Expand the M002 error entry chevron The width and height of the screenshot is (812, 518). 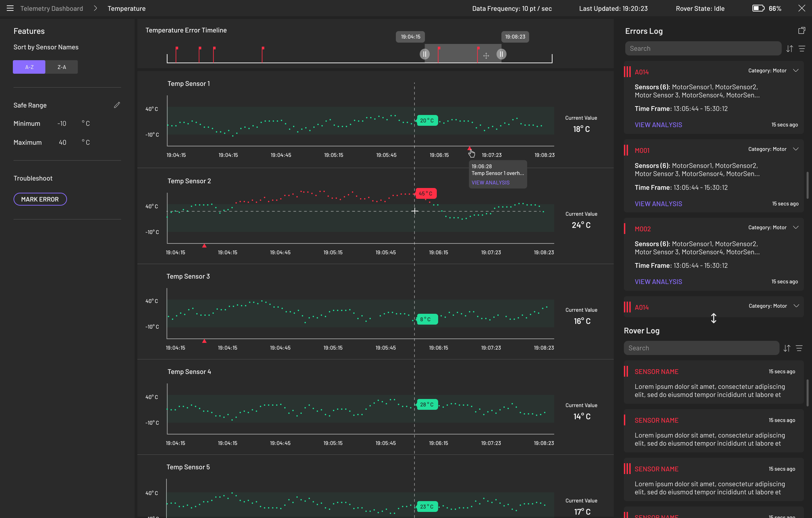point(796,227)
